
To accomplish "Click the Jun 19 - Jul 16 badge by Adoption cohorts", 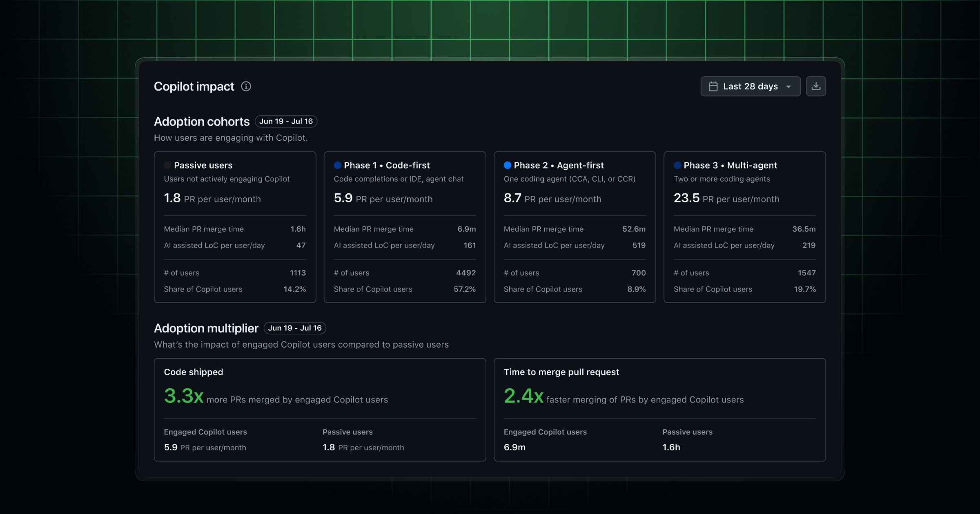I will 286,121.
